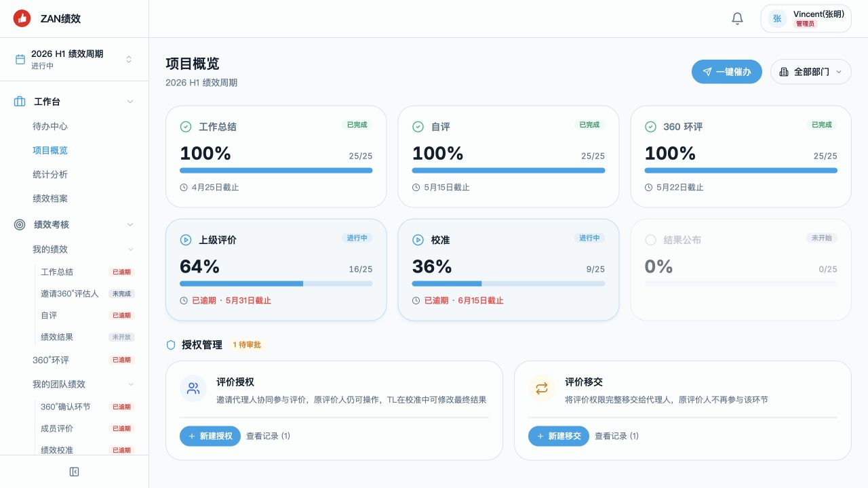
Task: Open 绩效校准 sidebar item
Action: point(57,450)
